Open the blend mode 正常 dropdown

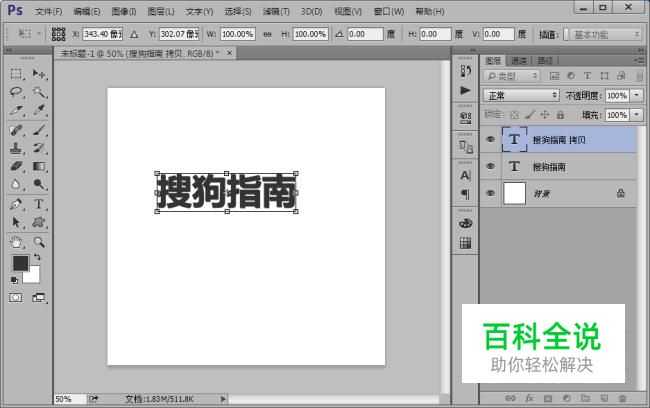pos(521,96)
